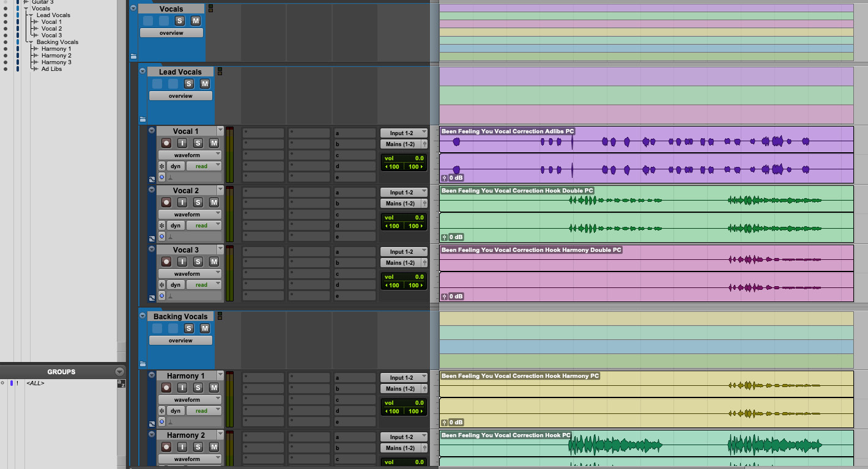Image resolution: width=868 pixels, height=469 pixels.
Task: Click the folder icon on Lead Vocals track
Action: [x=143, y=119]
